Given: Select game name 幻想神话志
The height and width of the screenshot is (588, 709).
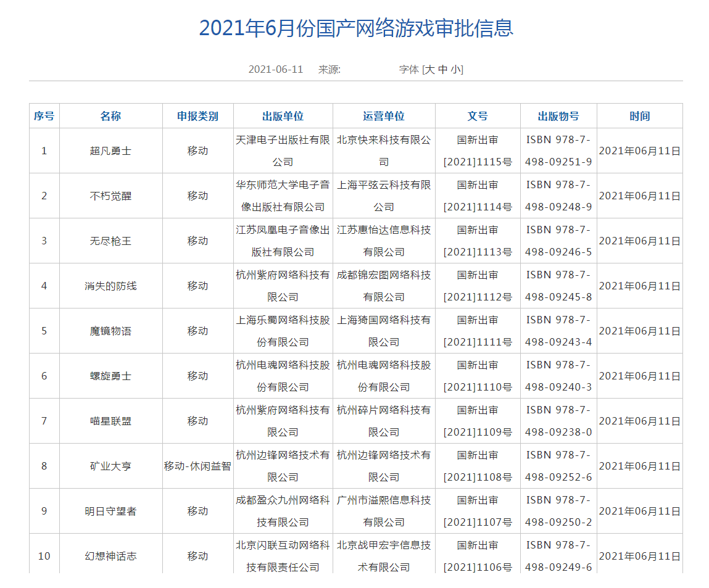Looking at the screenshot, I should click(111, 557).
